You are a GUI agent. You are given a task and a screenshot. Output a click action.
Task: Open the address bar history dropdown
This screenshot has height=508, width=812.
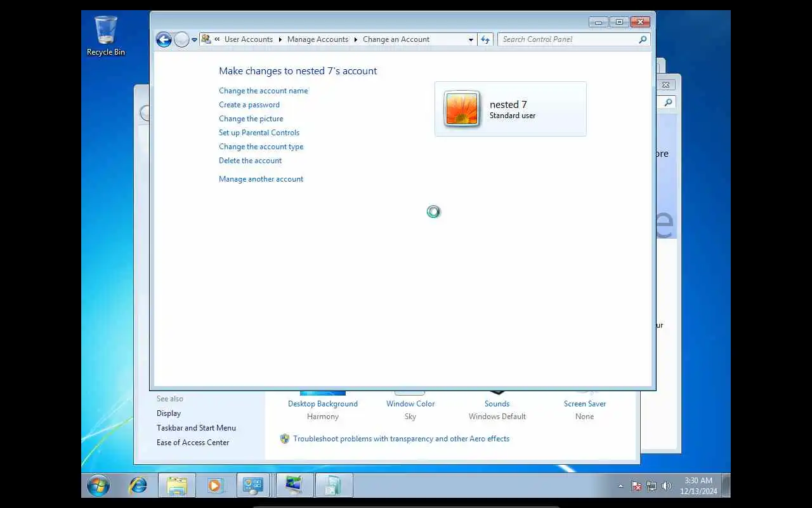471,39
